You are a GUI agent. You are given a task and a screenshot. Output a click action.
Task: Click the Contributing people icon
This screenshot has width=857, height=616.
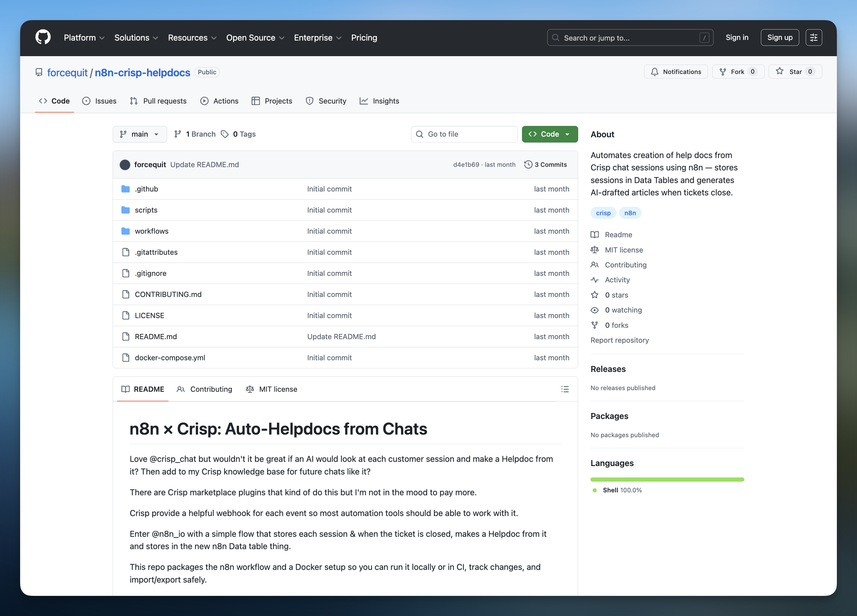point(594,265)
